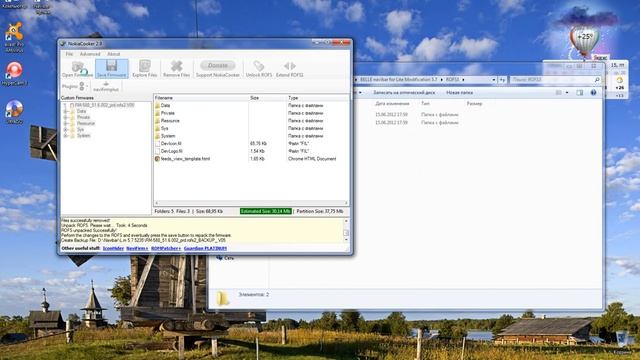
Task: Launch the navifirmplus plugin
Action: (x=106, y=87)
